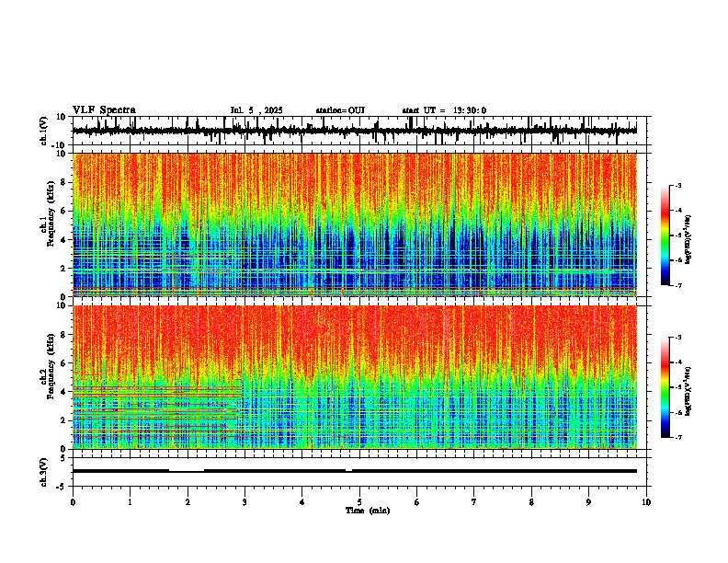Click time axis tick label "6"
This screenshot has width=728, height=563.
coord(417,502)
